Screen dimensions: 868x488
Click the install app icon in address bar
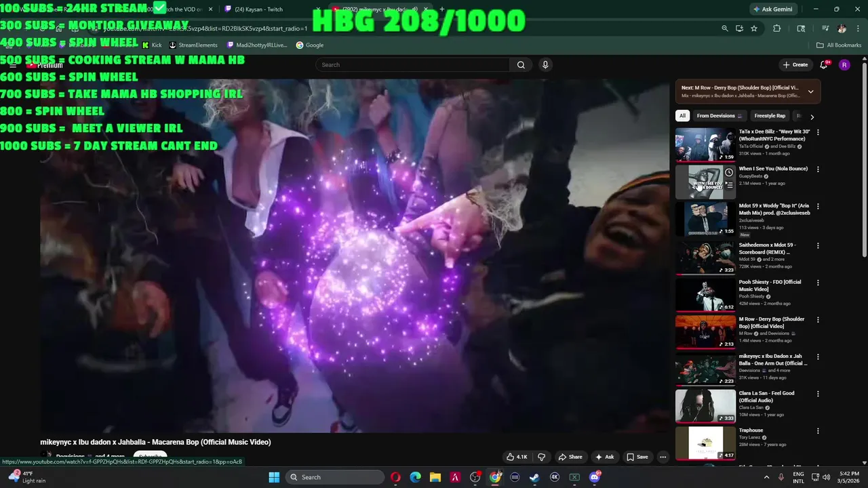coord(739,28)
